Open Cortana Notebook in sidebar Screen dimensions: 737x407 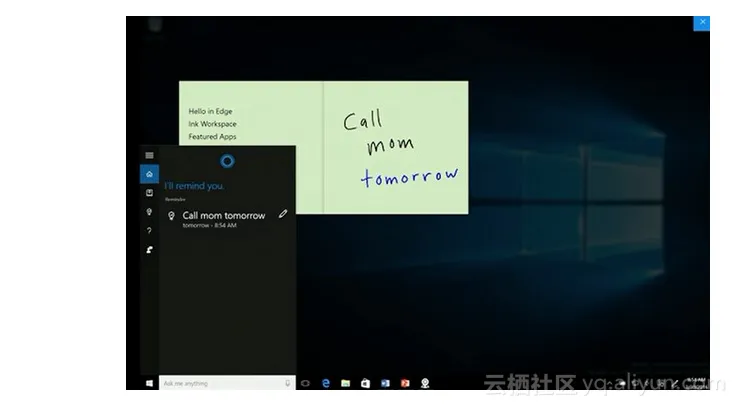click(149, 193)
